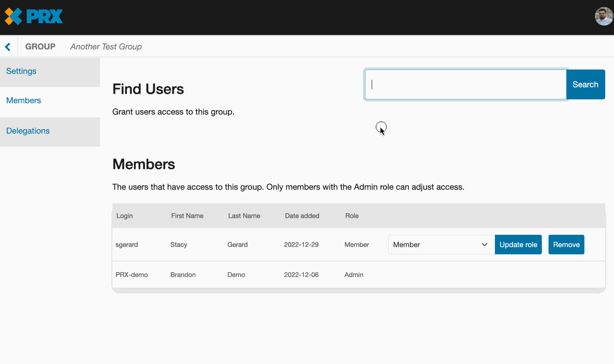
Task: Click Update role for Stacy Gerard
Action: click(518, 245)
